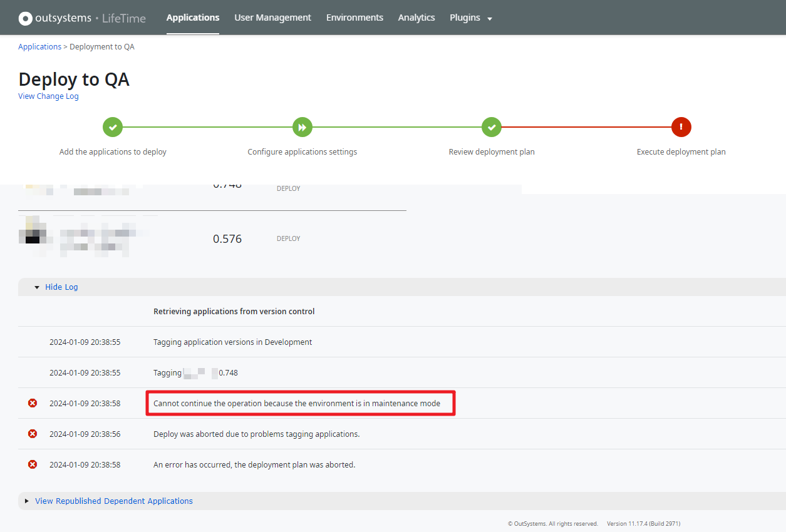This screenshot has height=532, width=786.
Task: Click the red error icon beside maintenance mode message
Action: 33,403
